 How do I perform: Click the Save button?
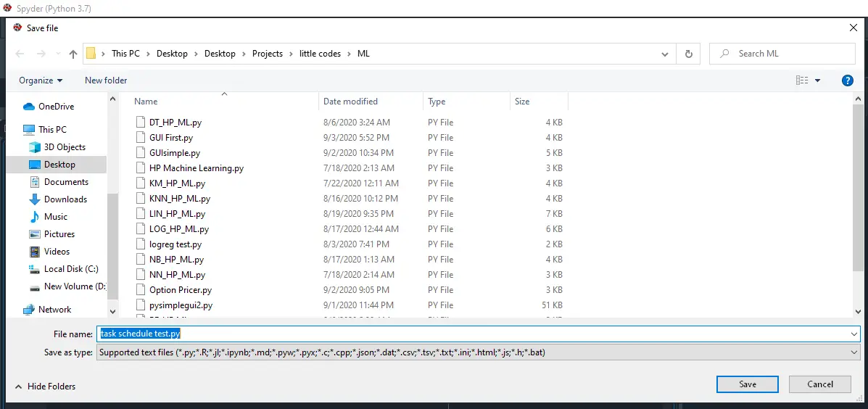tap(748, 384)
